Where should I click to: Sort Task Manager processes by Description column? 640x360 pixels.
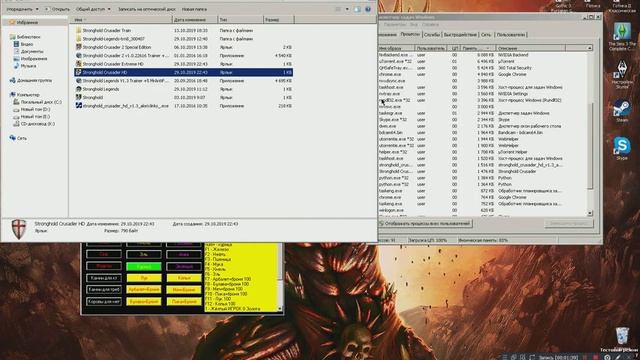[530, 48]
